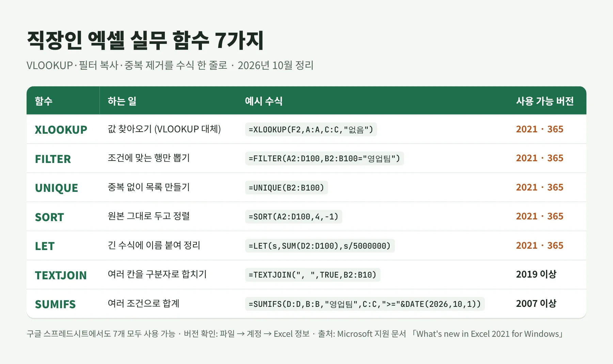
Task: Click the 2019 이상 version in TEXTJOIN row
Action: tap(536, 275)
